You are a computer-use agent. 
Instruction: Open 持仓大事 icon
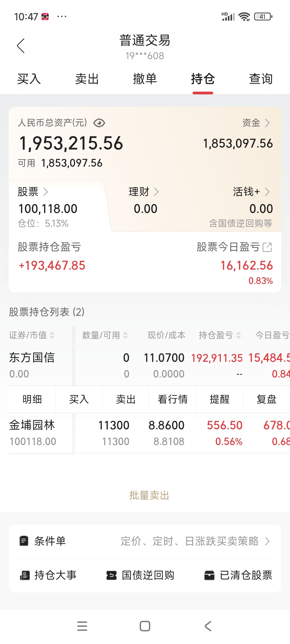pos(25,575)
